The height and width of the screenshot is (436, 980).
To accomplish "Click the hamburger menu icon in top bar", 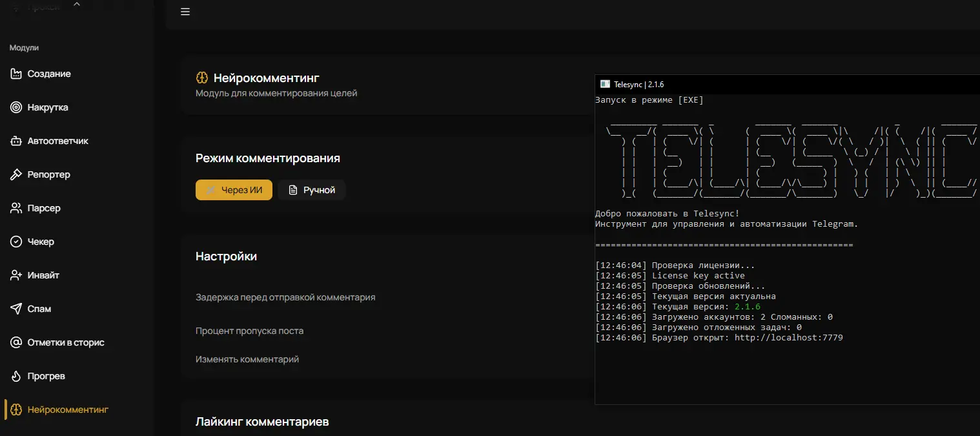I will (x=185, y=12).
